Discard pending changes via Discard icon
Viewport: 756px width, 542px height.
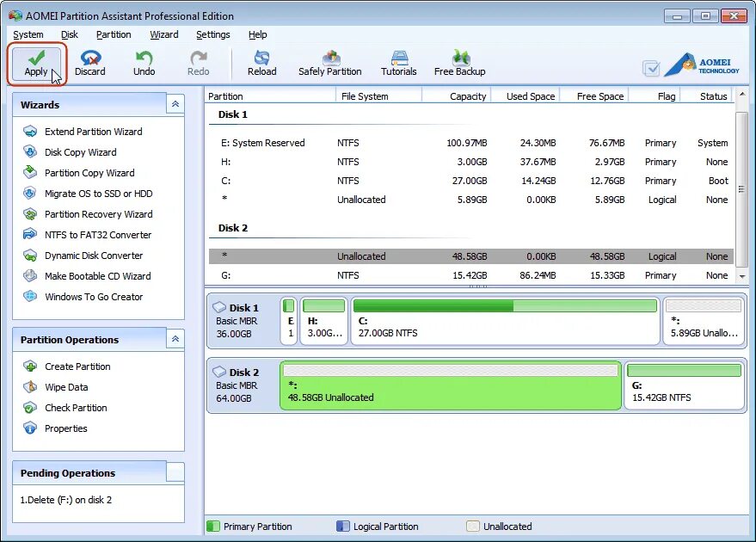click(90, 64)
